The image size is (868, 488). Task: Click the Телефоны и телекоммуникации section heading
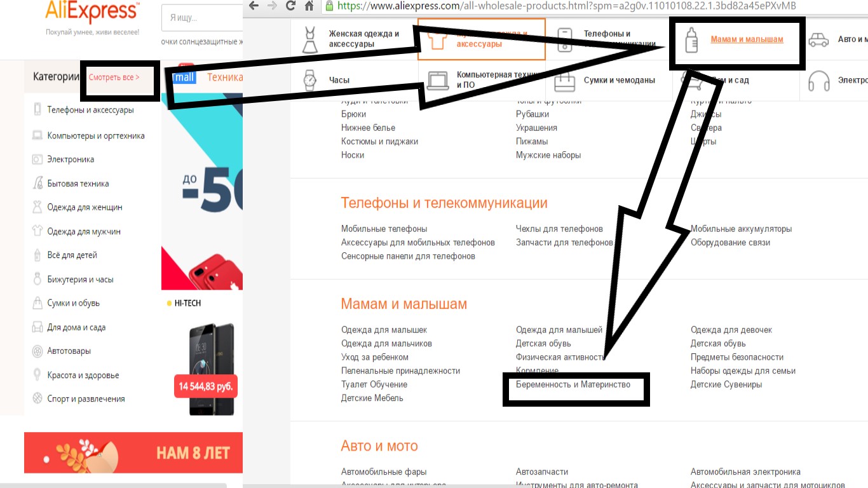444,203
